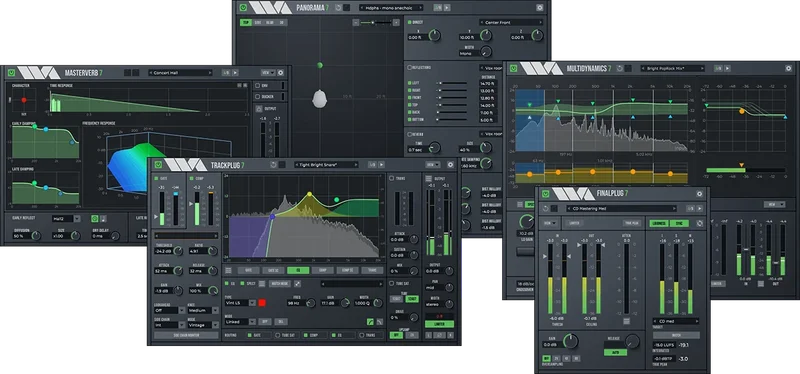Image resolution: width=800 pixels, height=374 pixels.
Task: Click FinalPlug Loudness button
Action: 659,223
